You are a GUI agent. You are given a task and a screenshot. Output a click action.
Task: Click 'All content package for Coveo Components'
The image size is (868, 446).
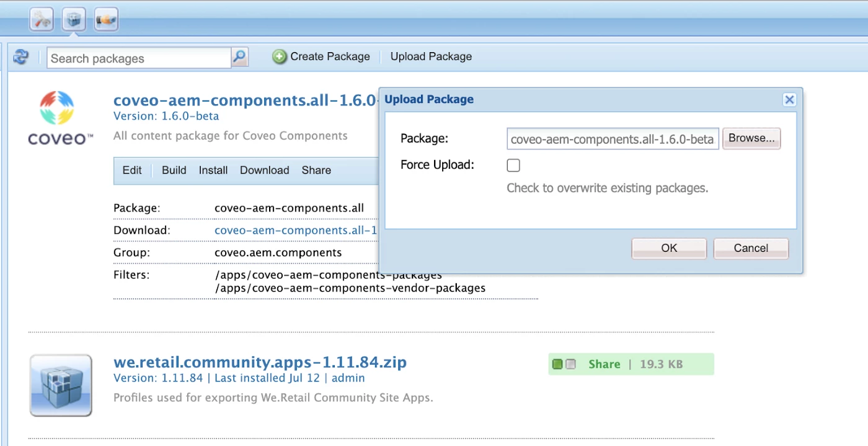coord(231,136)
